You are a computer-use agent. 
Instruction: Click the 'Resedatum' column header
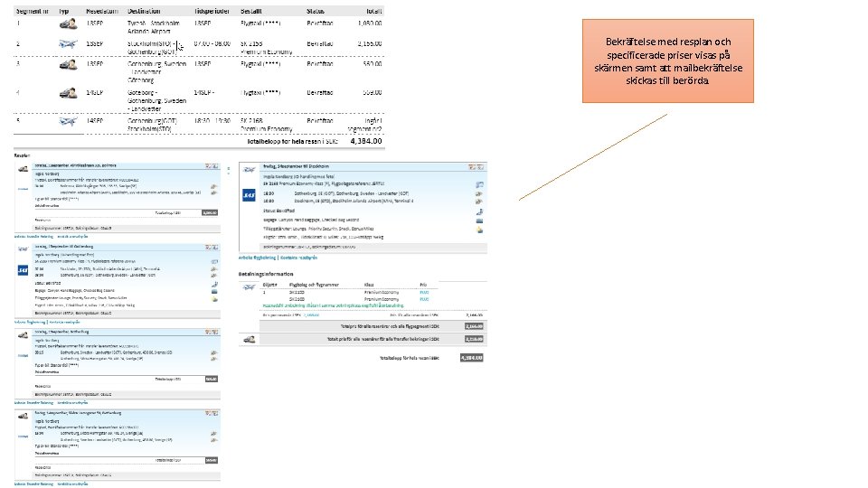point(102,11)
